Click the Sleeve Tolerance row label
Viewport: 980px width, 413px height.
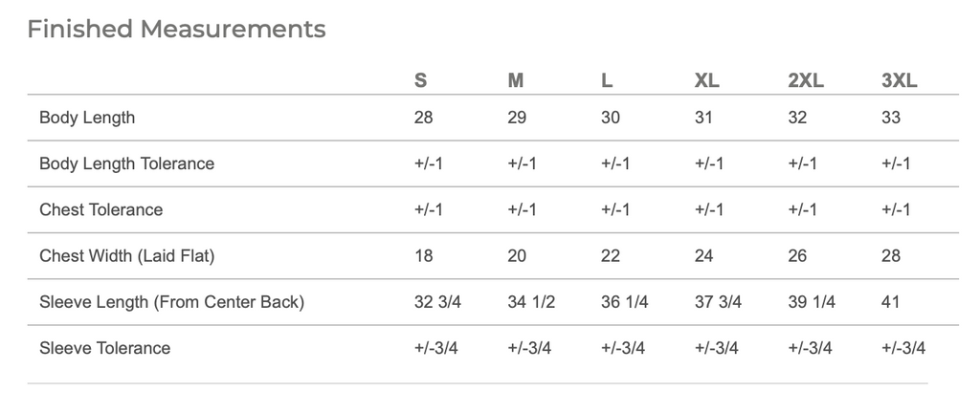104,348
